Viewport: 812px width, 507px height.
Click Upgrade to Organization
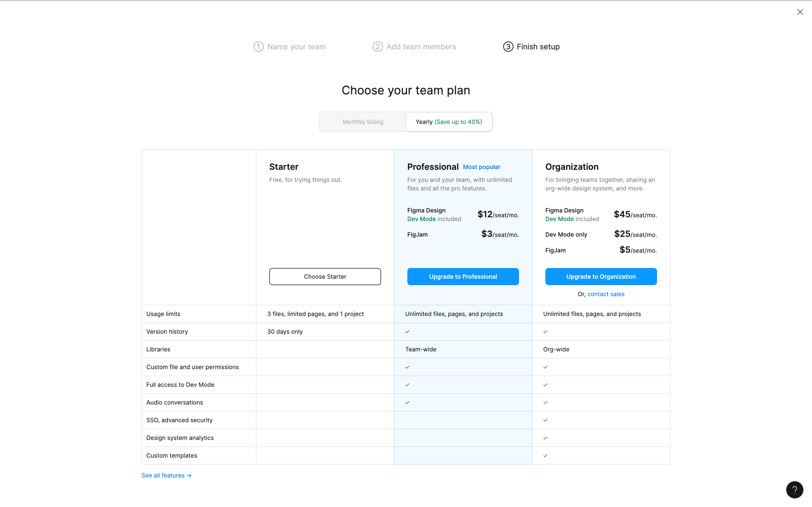click(601, 276)
